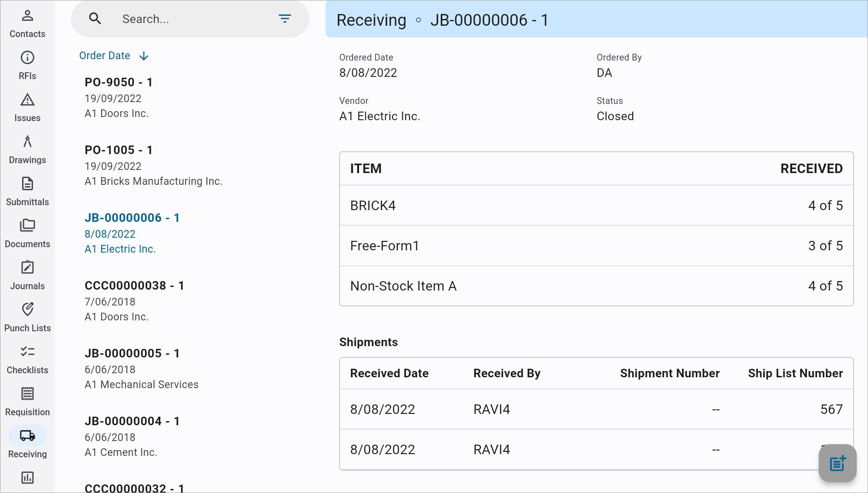
Task: Click the filter icon in search bar
Action: 285,19
